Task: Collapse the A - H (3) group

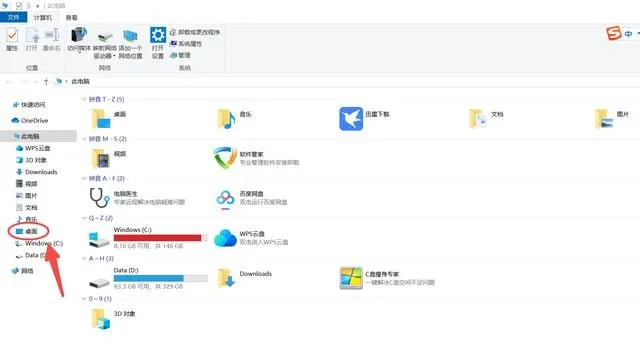Action: pos(84,258)
